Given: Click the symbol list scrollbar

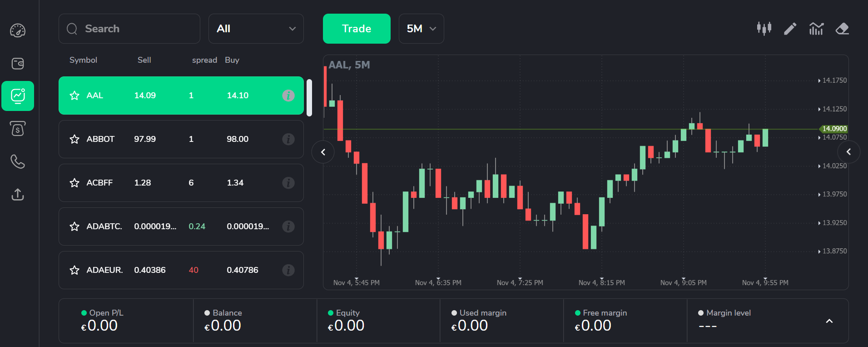Looking at the screenshot, I should (x=309, y=98).
